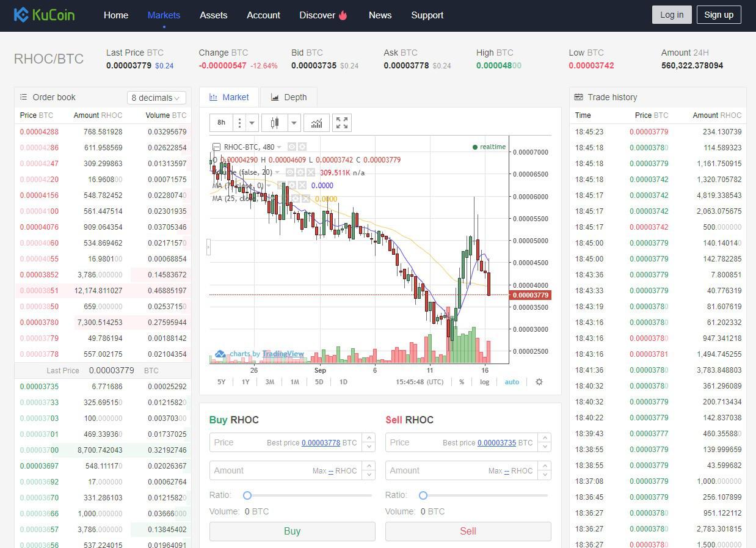Screen dimensions: 756x548
Task: Open RHOC-BTC series settings gear
Action: pos(302,147)
